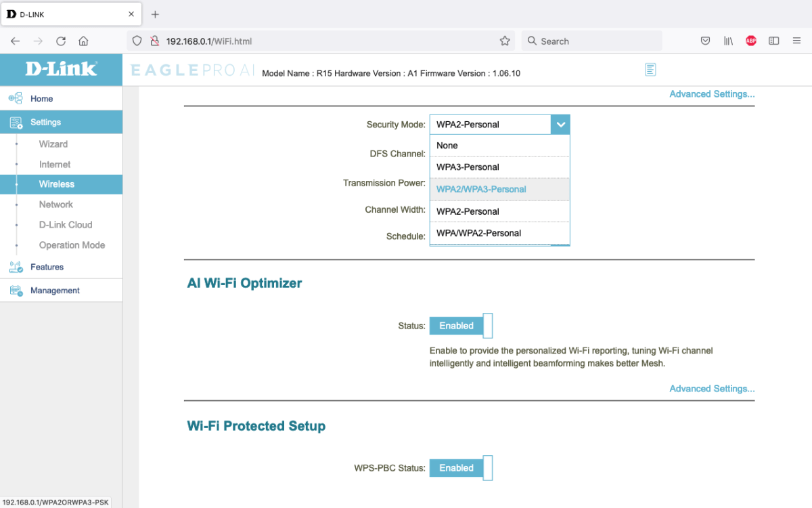Viewport: 812px width, 508px height.
Task: Open the Pocket save icon
Action: tap(705, 41)
